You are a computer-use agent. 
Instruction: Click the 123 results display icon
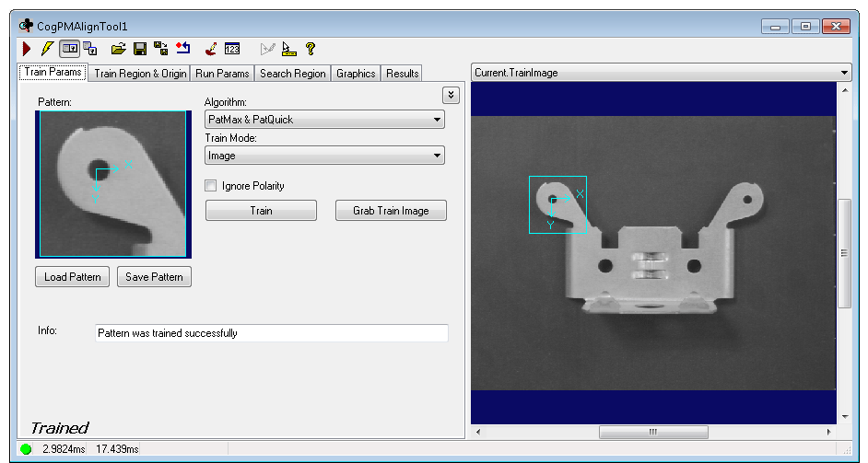point(232,49)
